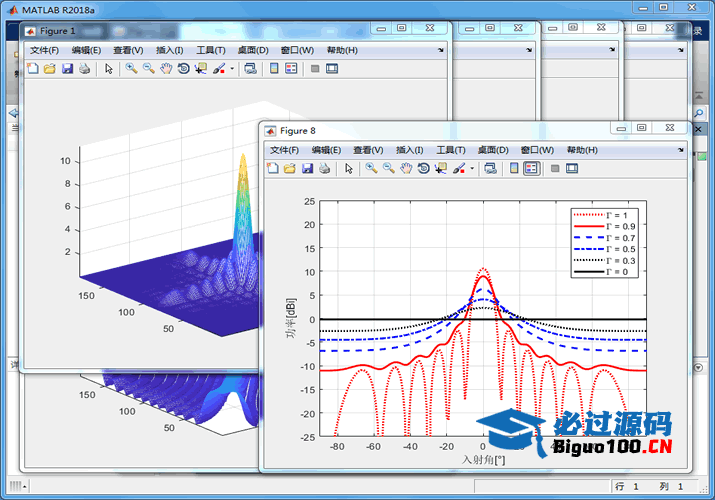Select Rotate 3D tool in Figure 1 toolbar
This screenshot has height=500, width=715.
point(183,69)
